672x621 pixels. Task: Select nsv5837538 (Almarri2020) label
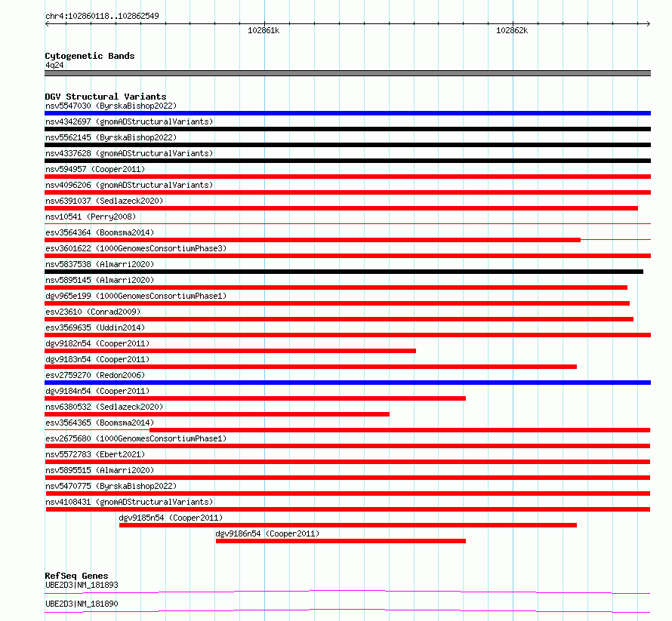click(100, 264)
